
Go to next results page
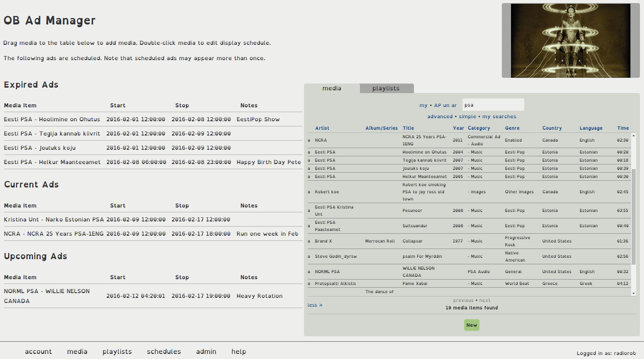pos(485,300)
